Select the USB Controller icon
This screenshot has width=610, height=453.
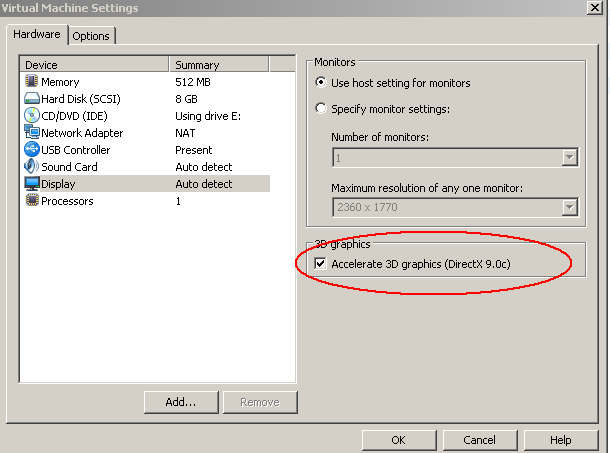coord(31,150)
